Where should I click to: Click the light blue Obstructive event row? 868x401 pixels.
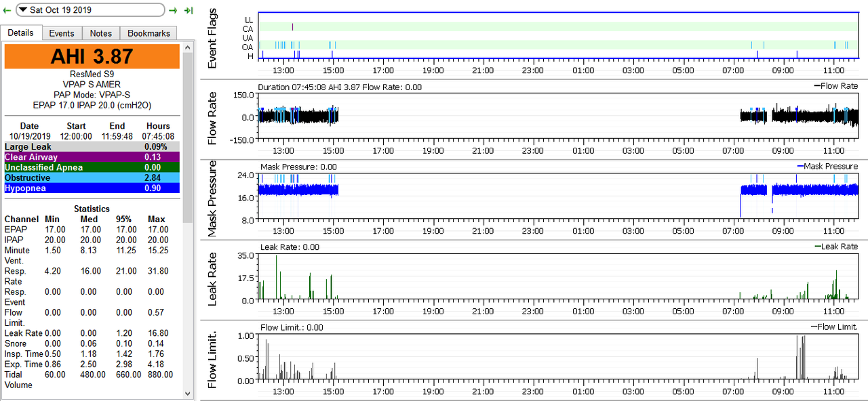point(92,178)
